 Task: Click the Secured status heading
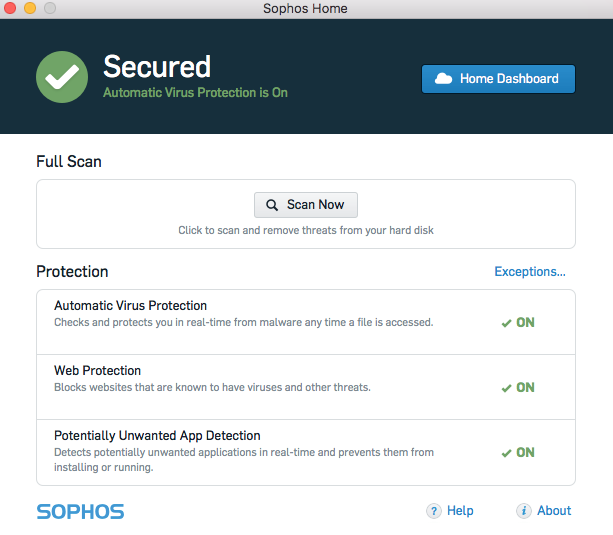[157, 67]
